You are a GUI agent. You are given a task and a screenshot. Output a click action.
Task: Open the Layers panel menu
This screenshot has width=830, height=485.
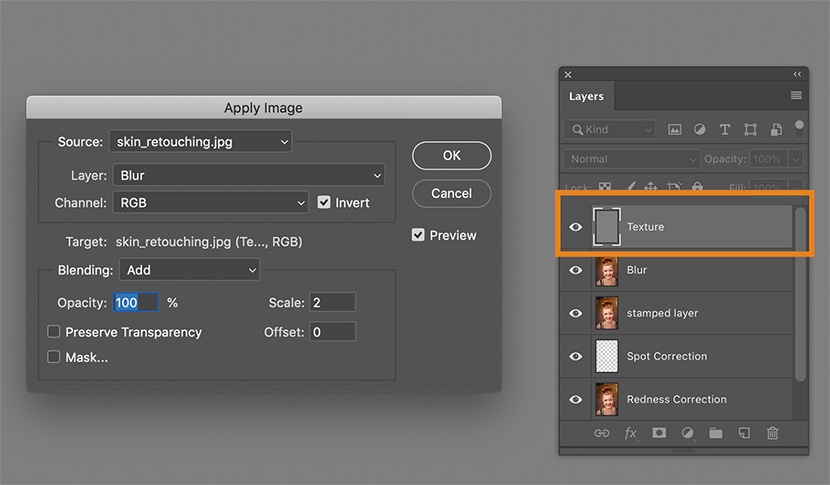point(796,96)
